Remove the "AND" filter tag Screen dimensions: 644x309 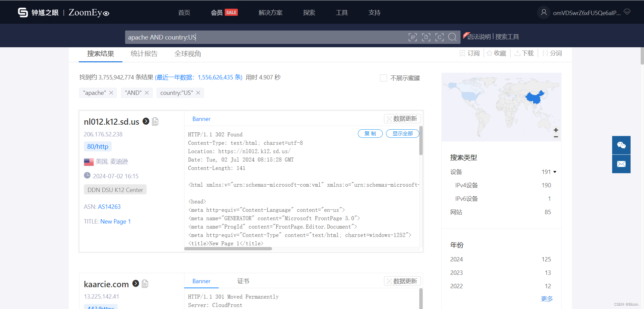coord(147,93)
